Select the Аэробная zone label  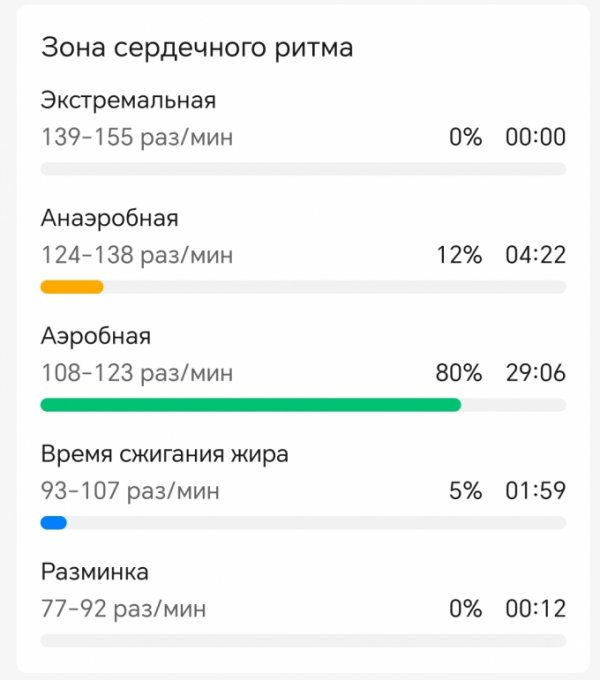click(x=96, y=336)
